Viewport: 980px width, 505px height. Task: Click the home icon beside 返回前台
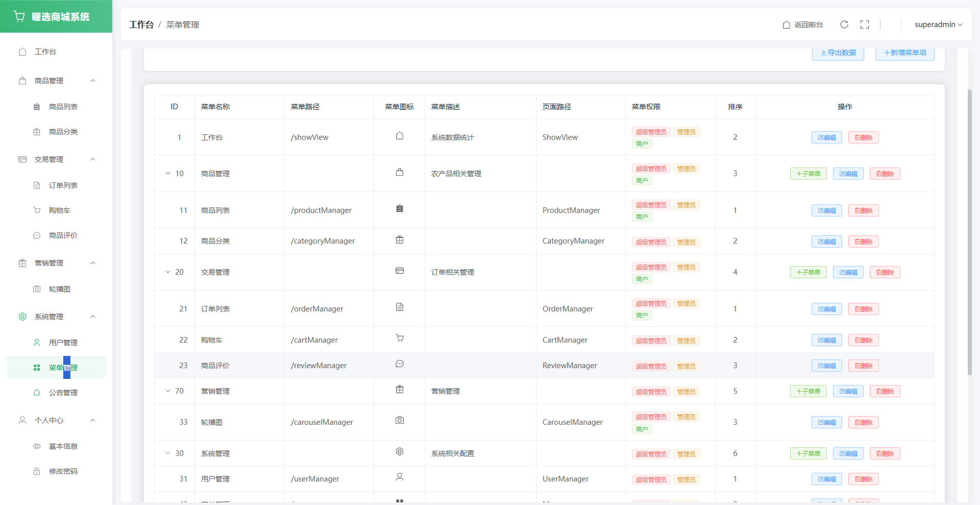pyautogui.click(x=787, y=25)
